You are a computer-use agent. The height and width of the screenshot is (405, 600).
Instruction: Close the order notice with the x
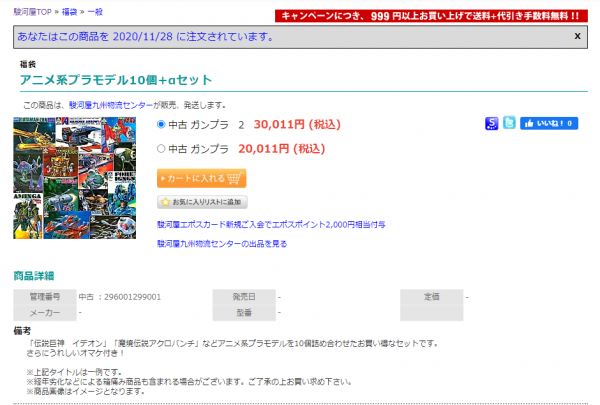(577, 35)
